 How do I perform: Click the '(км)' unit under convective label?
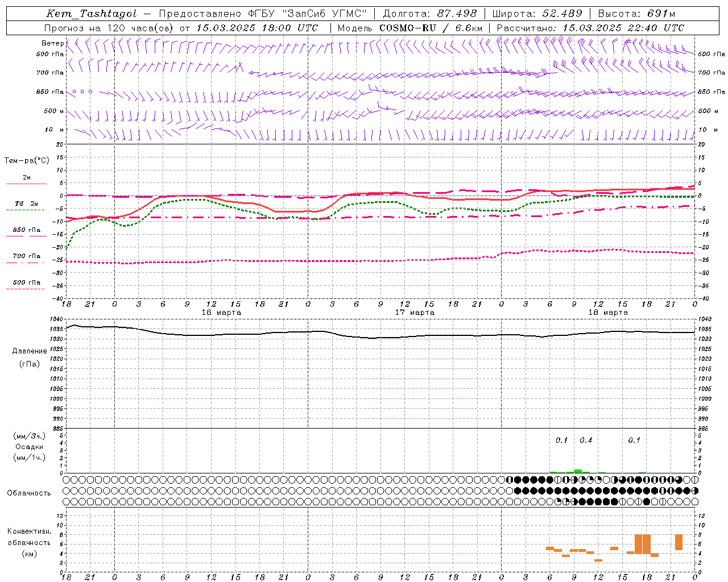(x=29, y=554)
